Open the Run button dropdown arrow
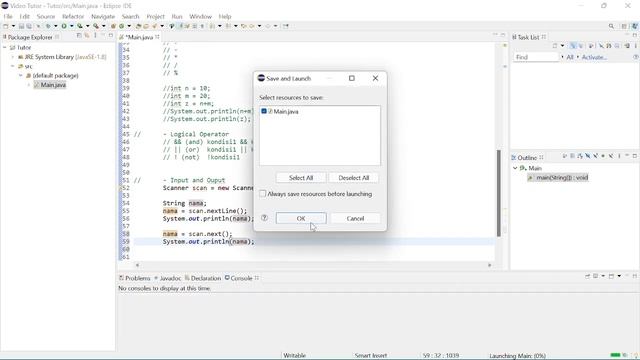This screenshot has width=640, height=360. [71, 26]
